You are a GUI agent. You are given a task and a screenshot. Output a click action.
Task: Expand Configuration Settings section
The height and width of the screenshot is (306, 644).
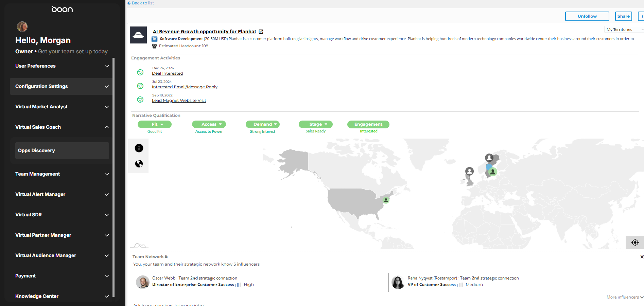pyautogui.click(x=62, y=86)
